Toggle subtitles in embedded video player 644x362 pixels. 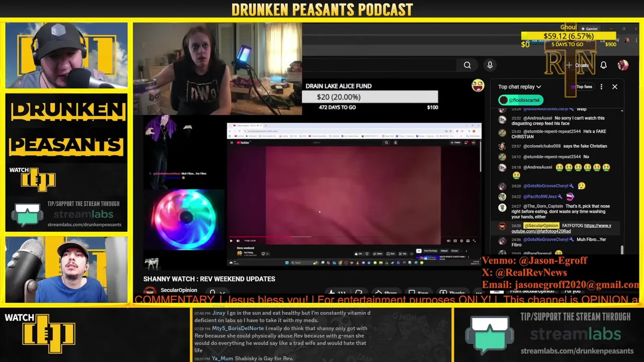click(x=455, y=241)
